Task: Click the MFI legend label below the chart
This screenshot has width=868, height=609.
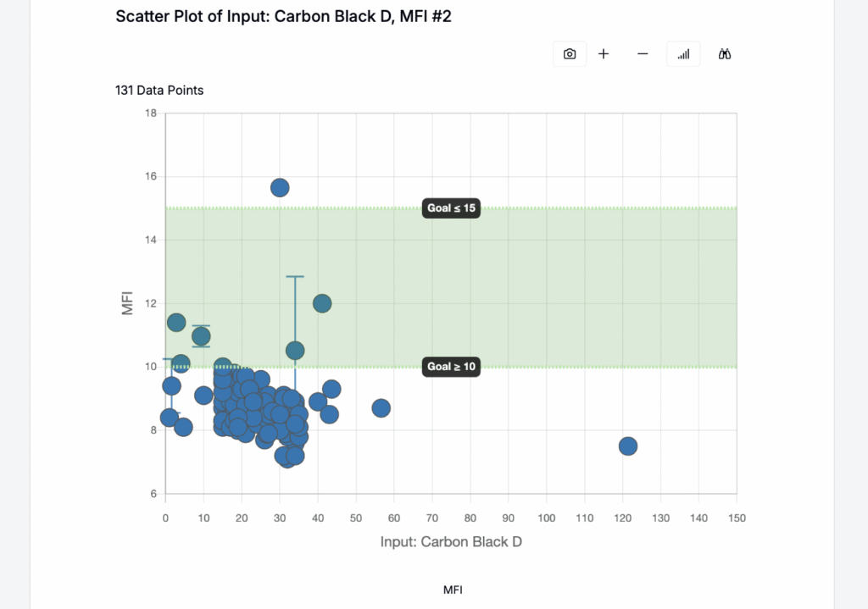Action: (x=453, y=590)
